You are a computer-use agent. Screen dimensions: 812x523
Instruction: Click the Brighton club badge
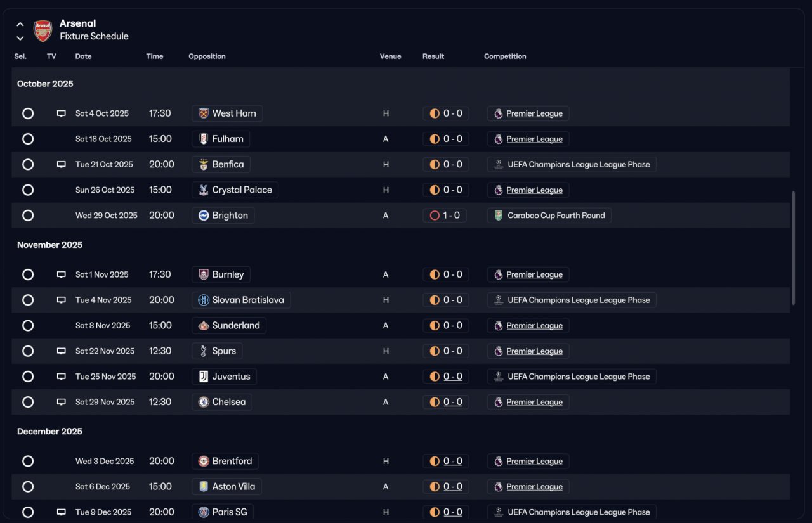204,216
